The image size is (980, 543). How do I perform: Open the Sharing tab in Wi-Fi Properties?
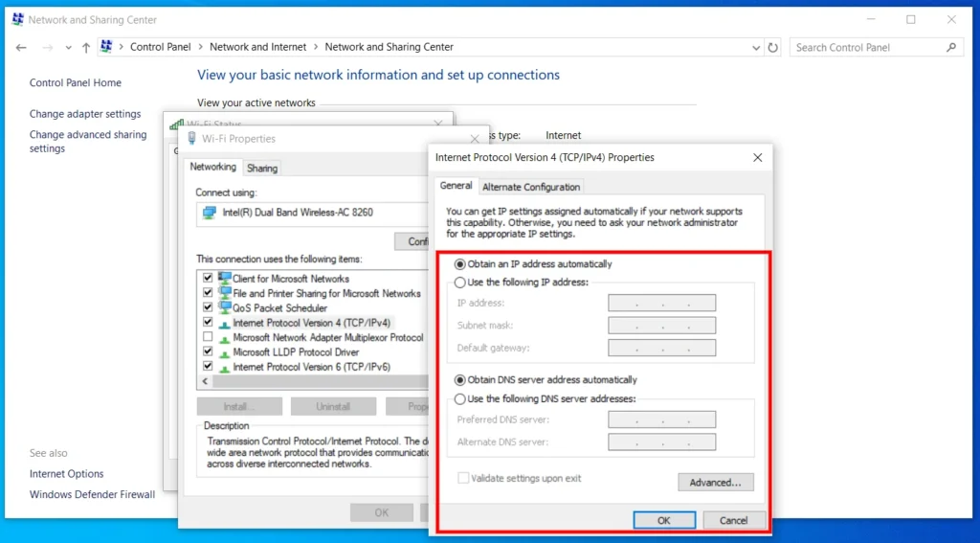pos(262,169)
